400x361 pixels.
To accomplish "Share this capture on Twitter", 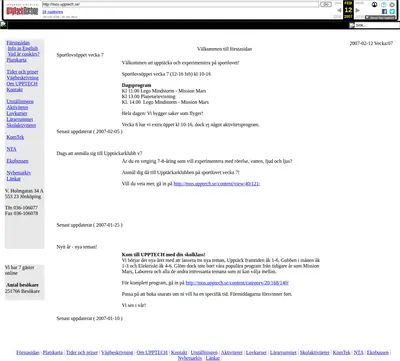I will coord(392,11).
